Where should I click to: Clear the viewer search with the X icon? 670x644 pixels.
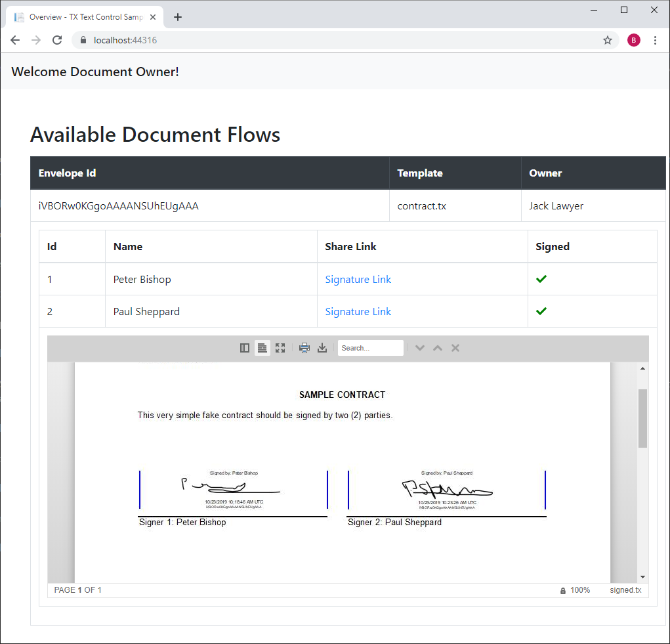point(455,348)
